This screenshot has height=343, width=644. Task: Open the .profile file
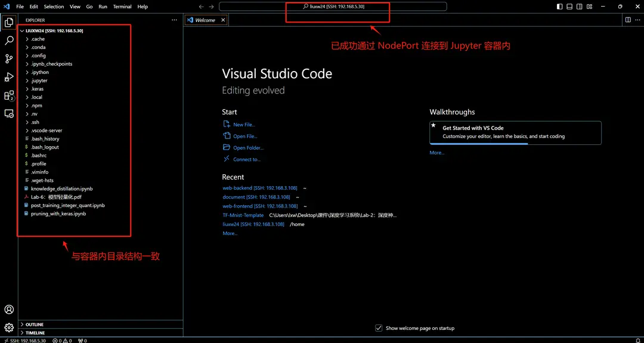(x=39, y=163)
